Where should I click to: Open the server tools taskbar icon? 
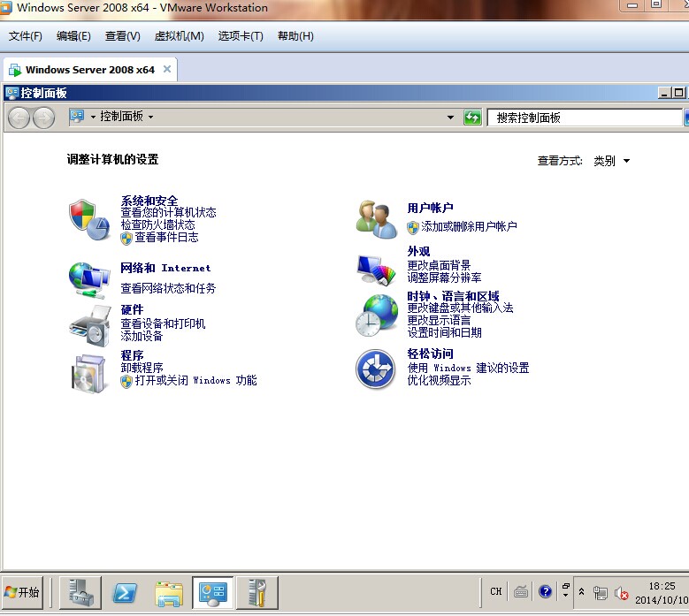click(x=257, y=593)
